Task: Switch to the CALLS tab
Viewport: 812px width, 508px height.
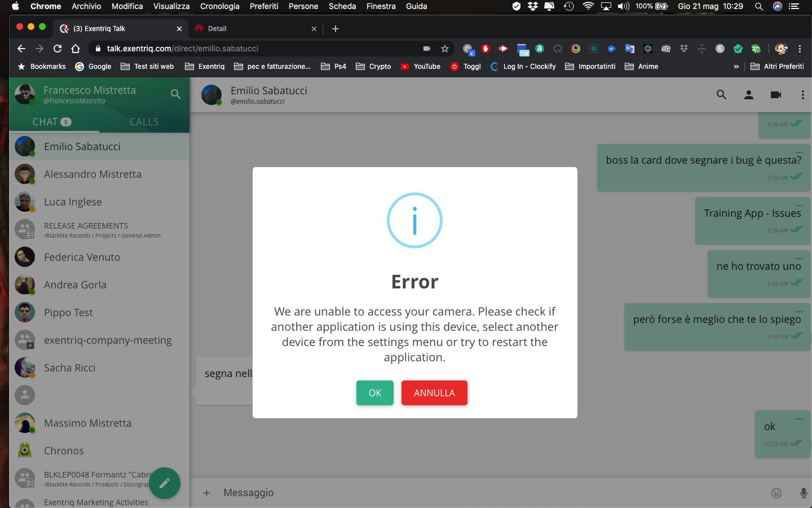Action: pyautogui.click(x=144, y=122)
